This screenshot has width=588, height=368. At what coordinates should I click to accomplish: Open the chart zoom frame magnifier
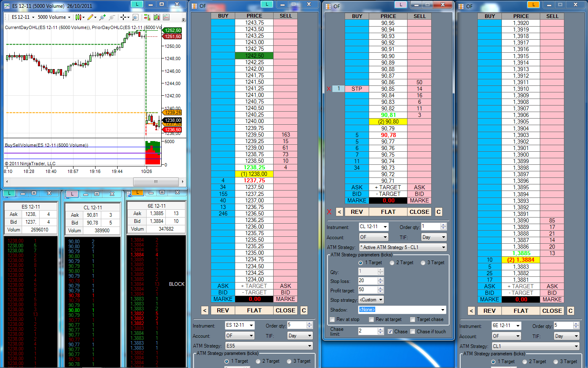click(135, 17)
